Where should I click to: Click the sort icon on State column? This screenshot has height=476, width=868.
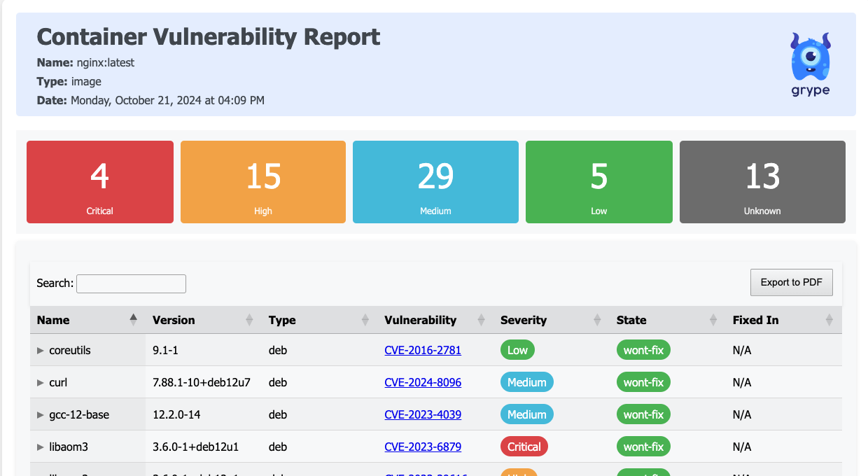click(714, 319)
